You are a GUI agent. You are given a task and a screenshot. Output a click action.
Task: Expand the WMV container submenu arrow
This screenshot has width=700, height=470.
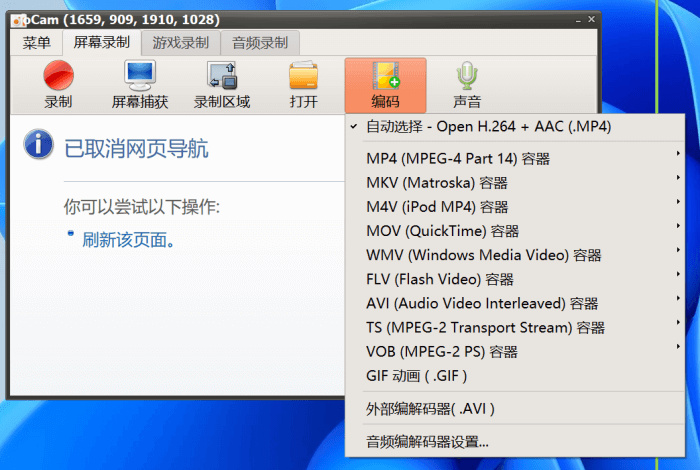tap(678, 250)
